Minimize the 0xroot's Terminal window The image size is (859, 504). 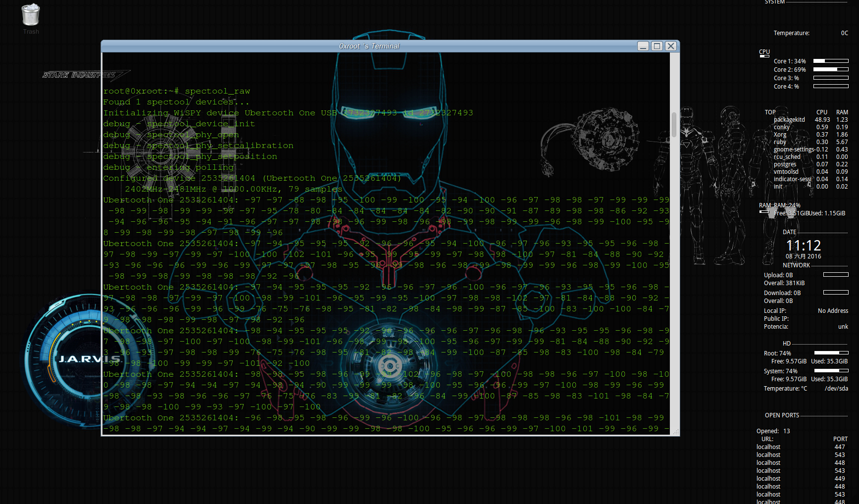point(643,46)
